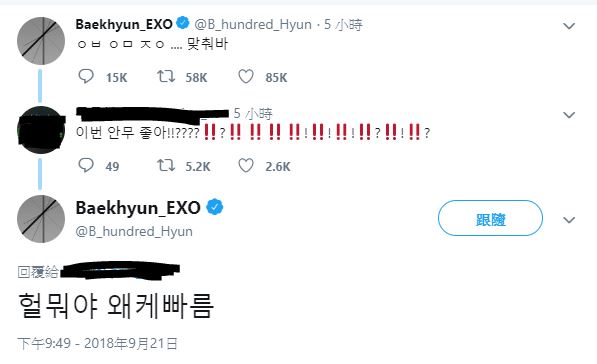Screen dimensions: 597x364
Task: Click the blacked-out avatar of the fan reply
Action: click(x=41, y=130)
